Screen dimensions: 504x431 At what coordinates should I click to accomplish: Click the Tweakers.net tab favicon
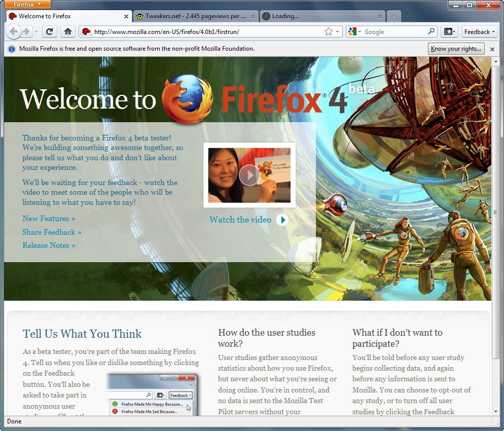(139, 16)
